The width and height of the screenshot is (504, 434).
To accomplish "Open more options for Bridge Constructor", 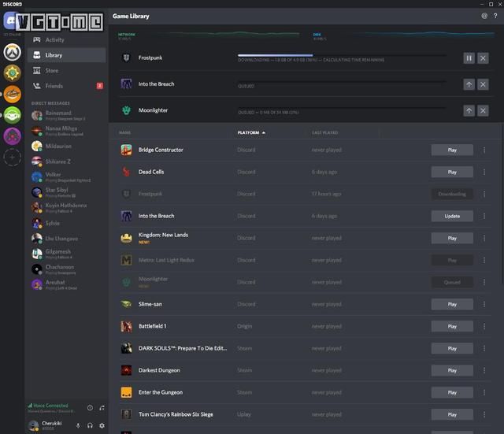I will [x=484, y=150].
